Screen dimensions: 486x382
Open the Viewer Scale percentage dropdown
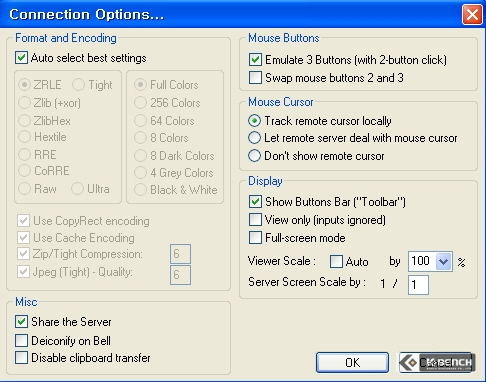coord(443,261)
